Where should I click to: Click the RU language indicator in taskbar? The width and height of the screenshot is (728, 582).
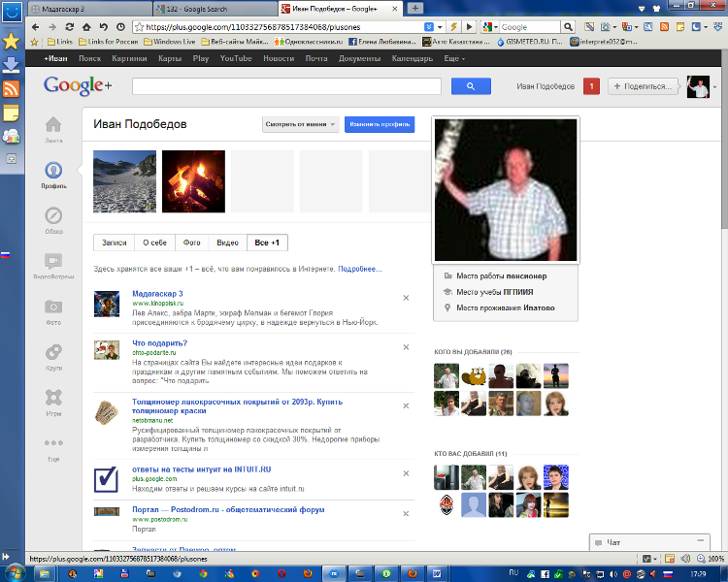513,572
